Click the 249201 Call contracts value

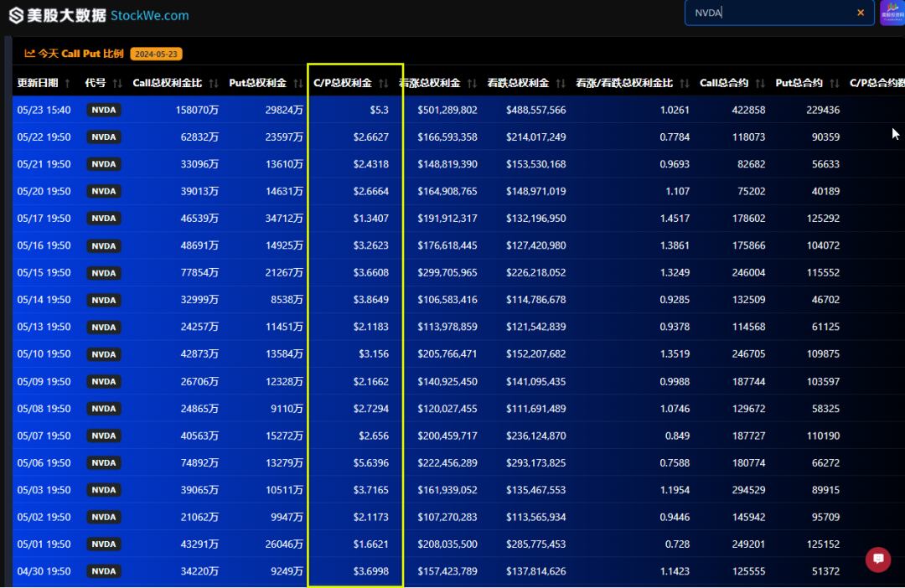(x=748, y=544)
